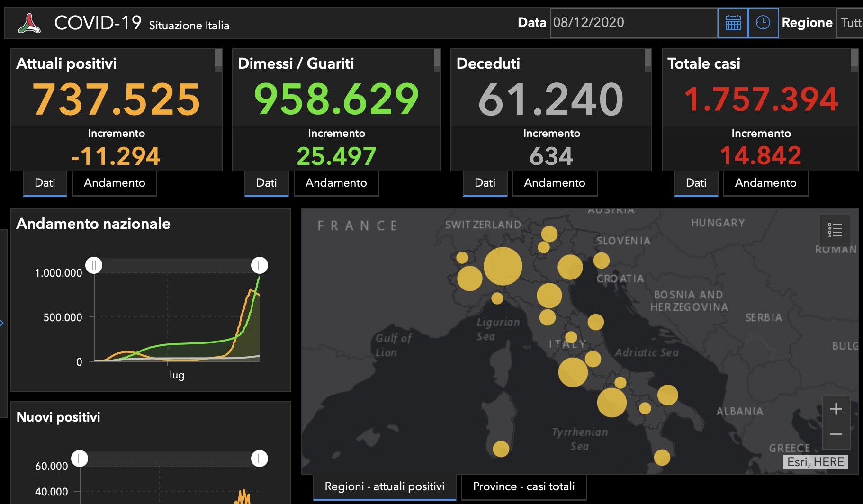The height and width of the screenshot is (504, 863).
Task: Click the Data field showing 08/12/2020
Action: click(x=634, y=23)
